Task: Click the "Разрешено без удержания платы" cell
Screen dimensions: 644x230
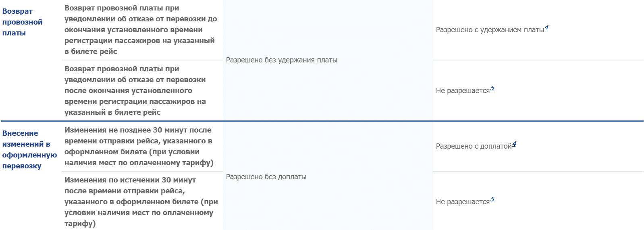Action: point(281,60)
